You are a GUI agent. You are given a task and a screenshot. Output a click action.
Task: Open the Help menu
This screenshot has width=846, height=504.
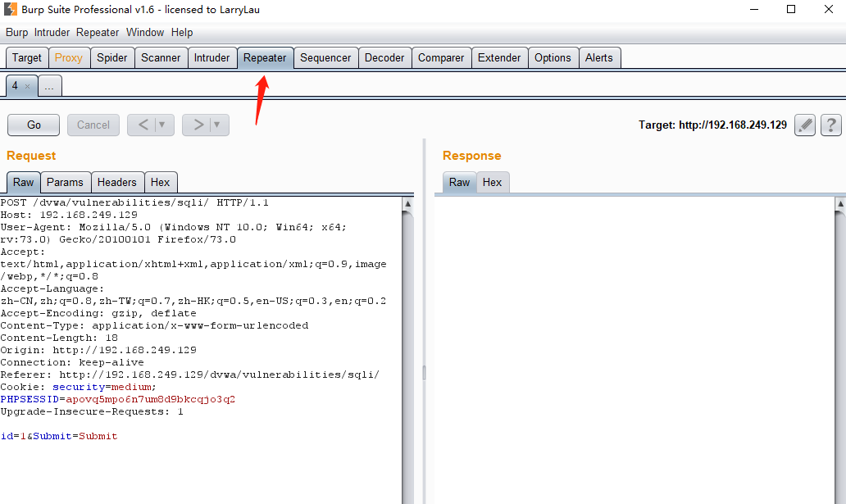(182, 32)
